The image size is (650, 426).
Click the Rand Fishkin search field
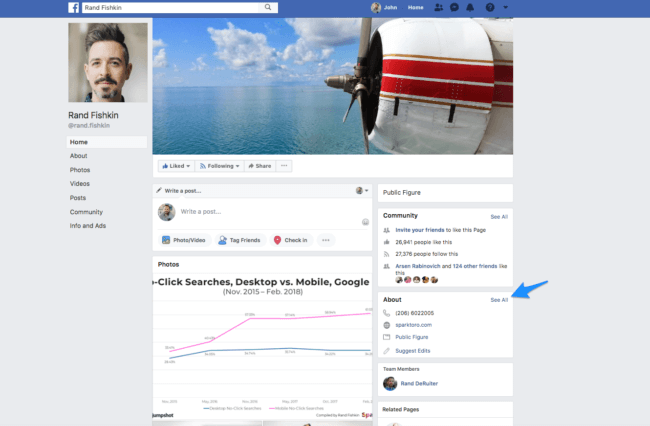point(172,7)
